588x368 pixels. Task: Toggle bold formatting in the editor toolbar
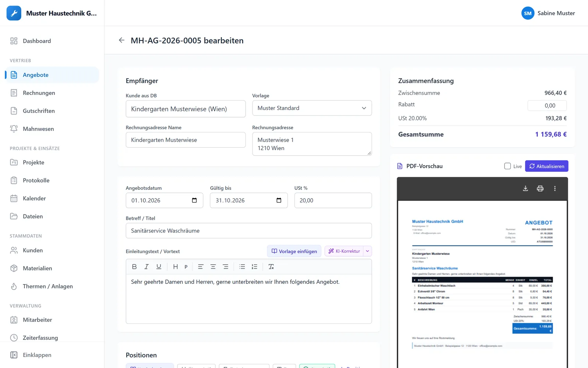(134, 267)
